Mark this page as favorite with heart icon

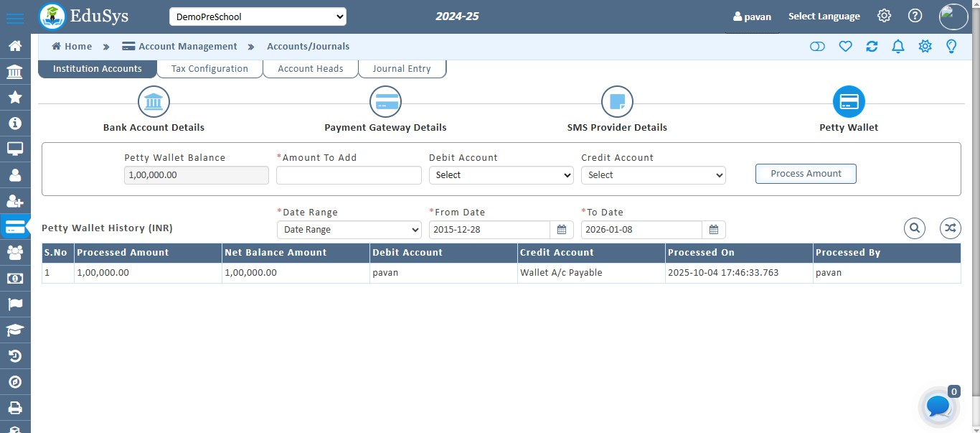(x=845, y=46)
